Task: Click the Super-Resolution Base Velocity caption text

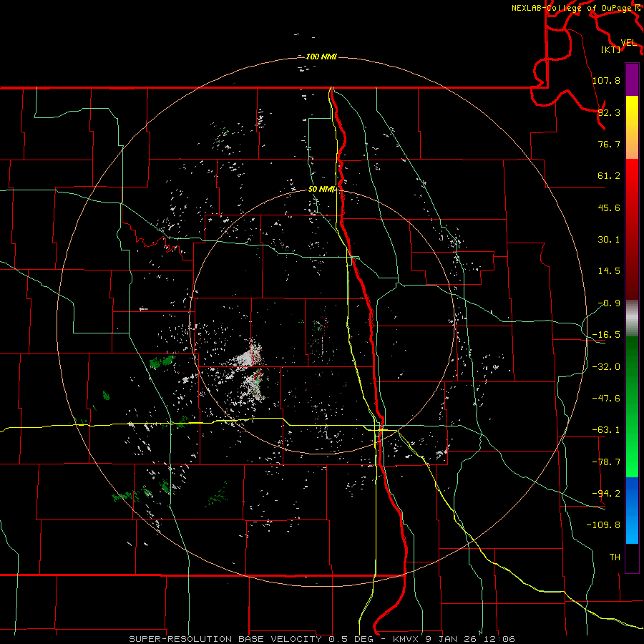Action: click(x=321, y=639)
